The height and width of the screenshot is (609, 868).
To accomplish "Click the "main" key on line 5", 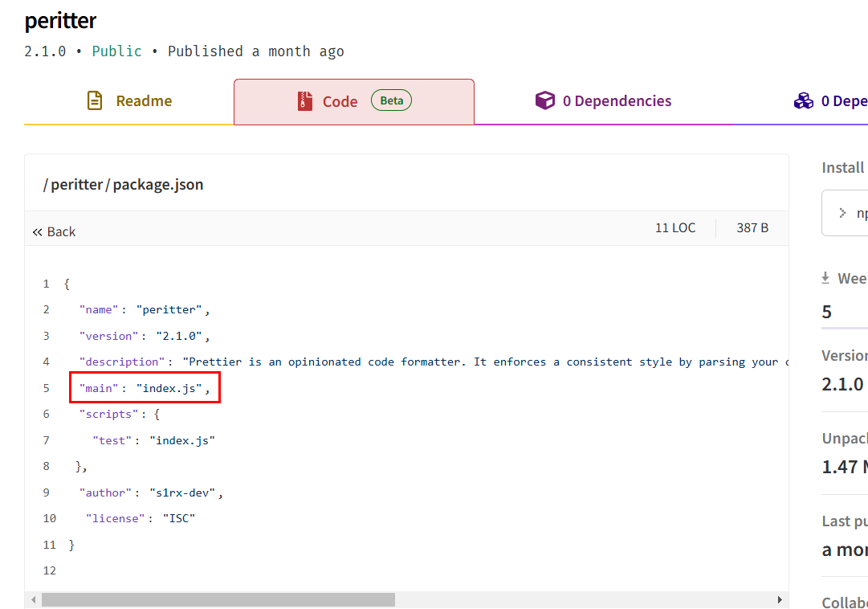I will [x=99, y=388].
